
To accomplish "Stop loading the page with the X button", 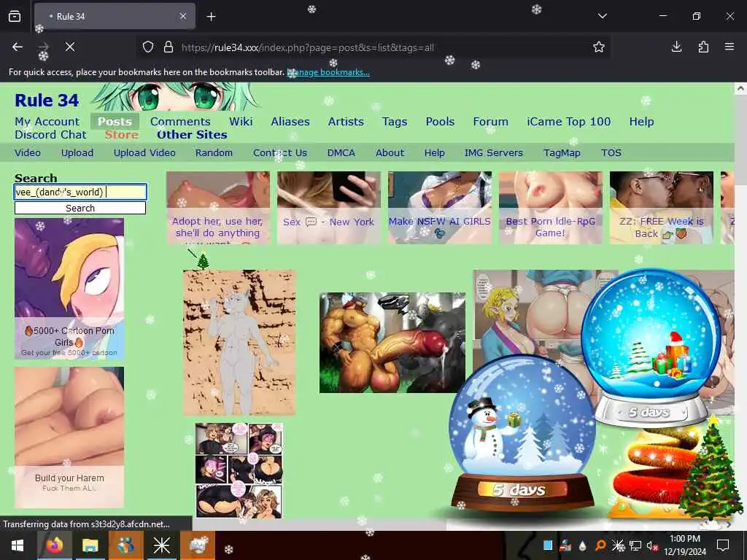I will 70,47.
